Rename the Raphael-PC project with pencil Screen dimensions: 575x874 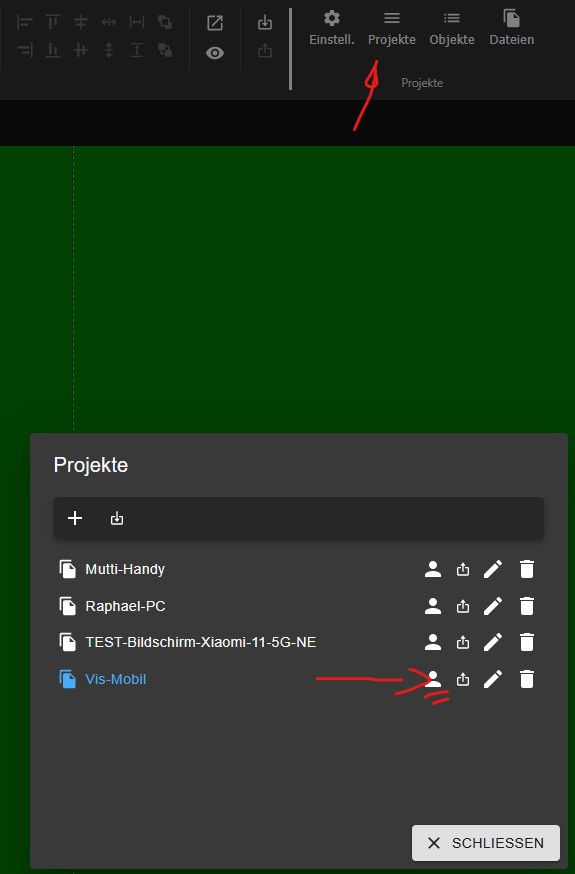(493, 606)
